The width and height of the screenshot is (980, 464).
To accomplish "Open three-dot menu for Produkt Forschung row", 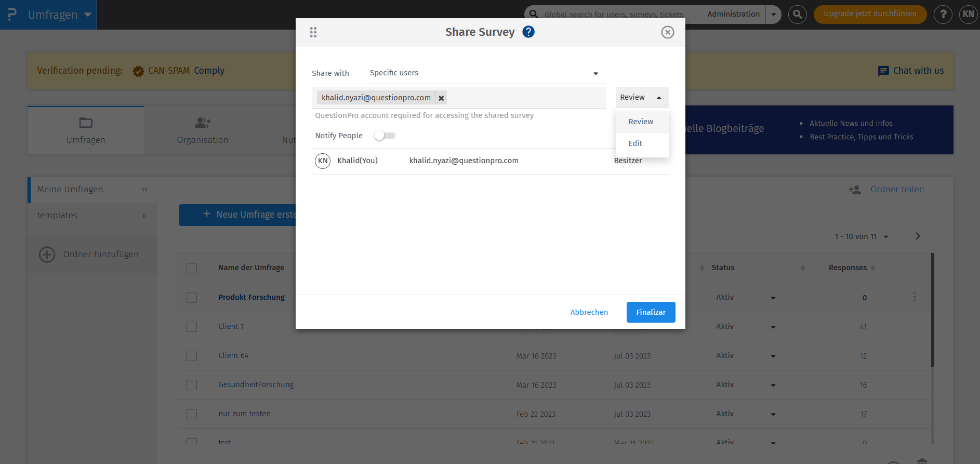I will (915, 297).
